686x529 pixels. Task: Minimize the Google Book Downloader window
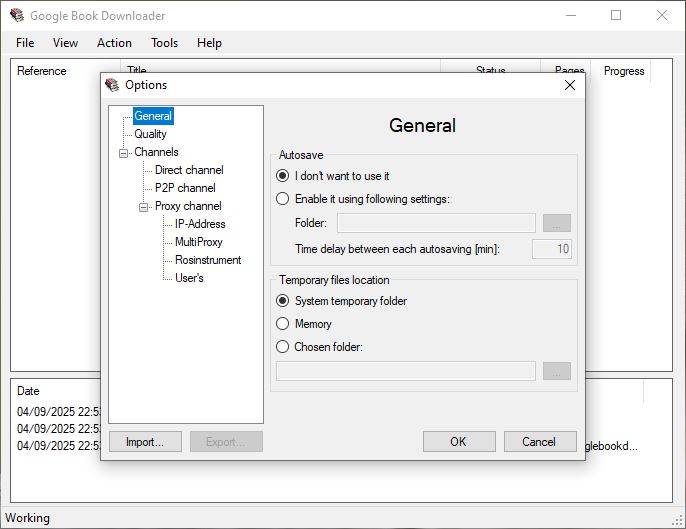[570, 15]
